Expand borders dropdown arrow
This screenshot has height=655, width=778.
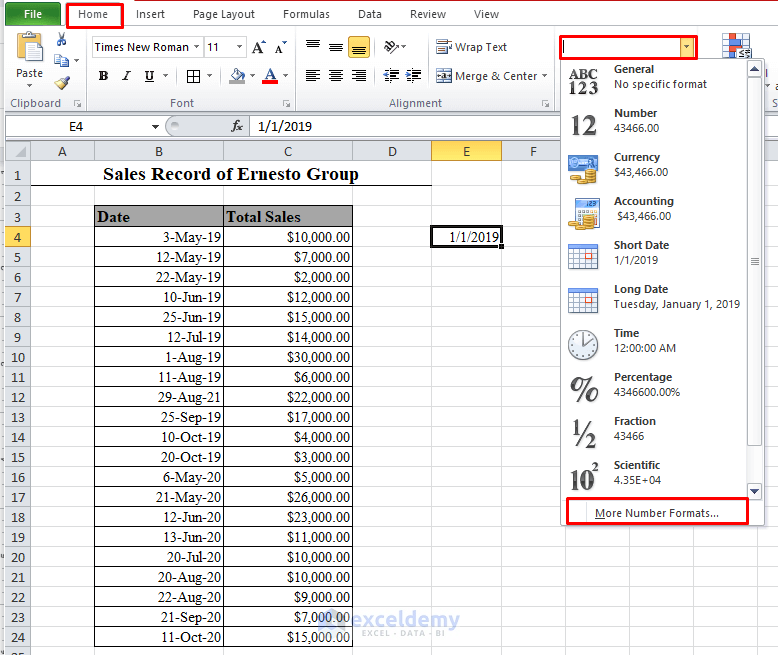tap(209, 76)
